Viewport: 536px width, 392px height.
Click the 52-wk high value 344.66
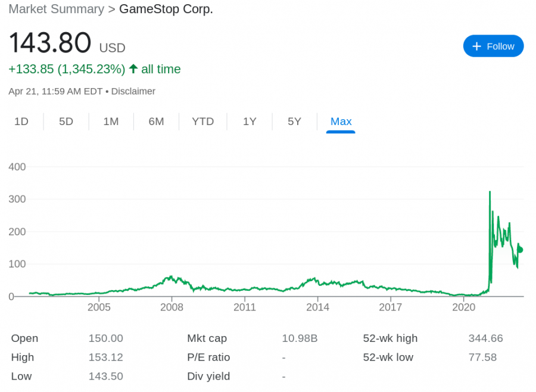click(x=486, y=338)
